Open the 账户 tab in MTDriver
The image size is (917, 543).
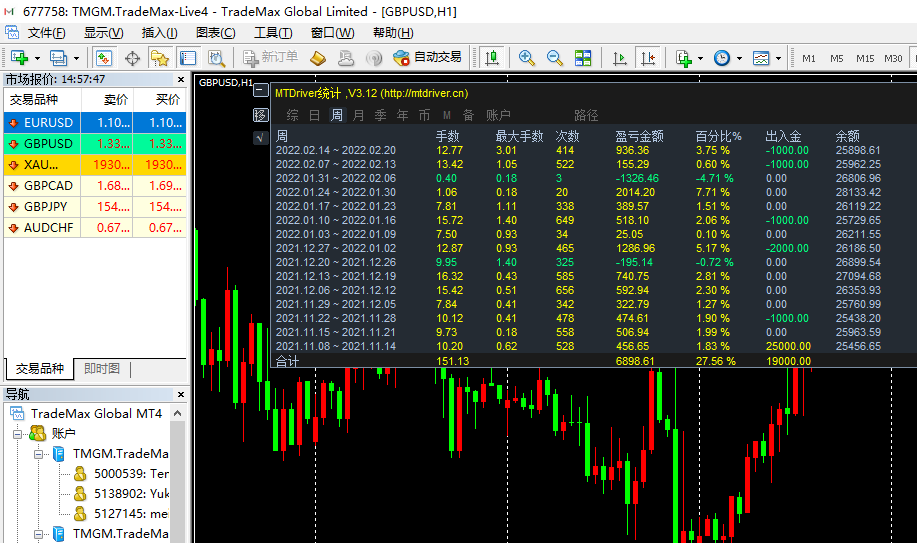(x=498, y=115)
